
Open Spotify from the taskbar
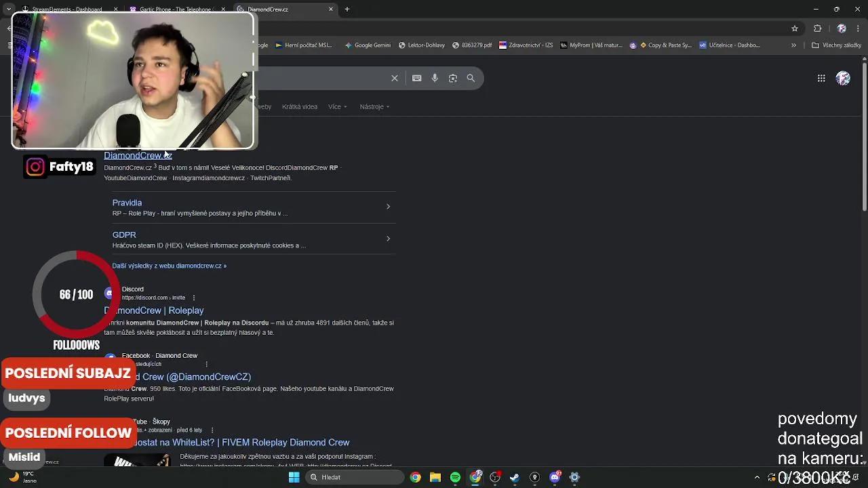coord(455,477)
